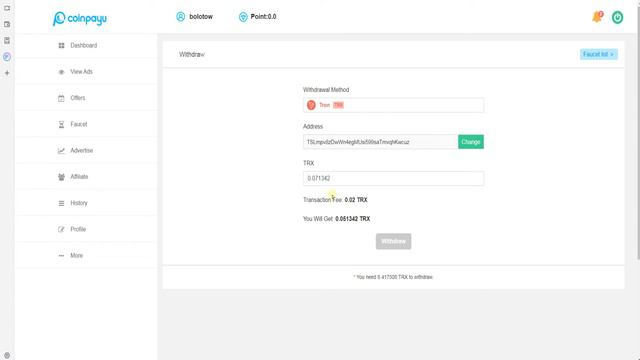Click the bolotow username
Image resolution: width=640 pixels, height=360 pixels.
pyautogui.click(x=201, y=17)
